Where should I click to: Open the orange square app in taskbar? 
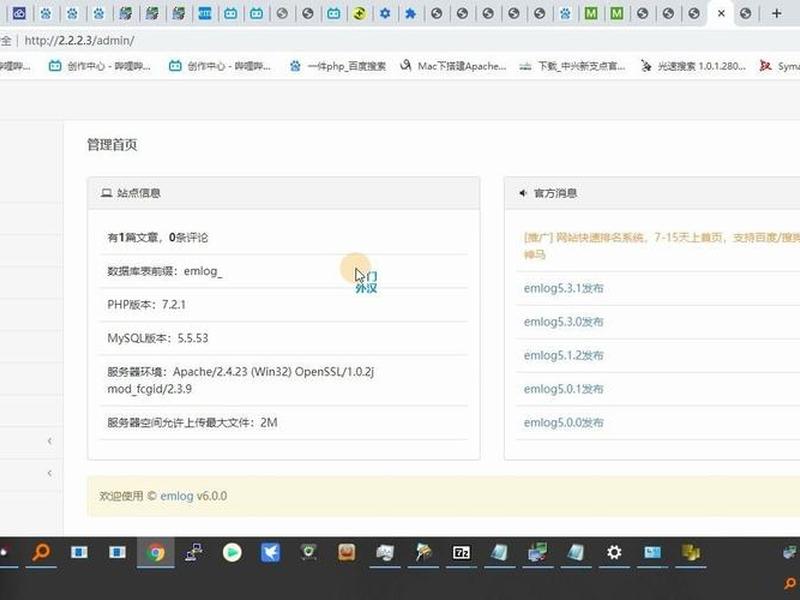pos(346,553)
